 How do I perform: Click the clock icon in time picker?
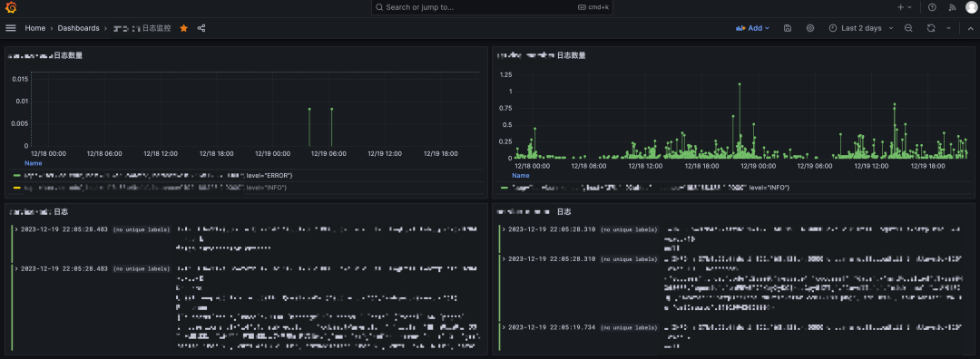(x=832, y=28)
